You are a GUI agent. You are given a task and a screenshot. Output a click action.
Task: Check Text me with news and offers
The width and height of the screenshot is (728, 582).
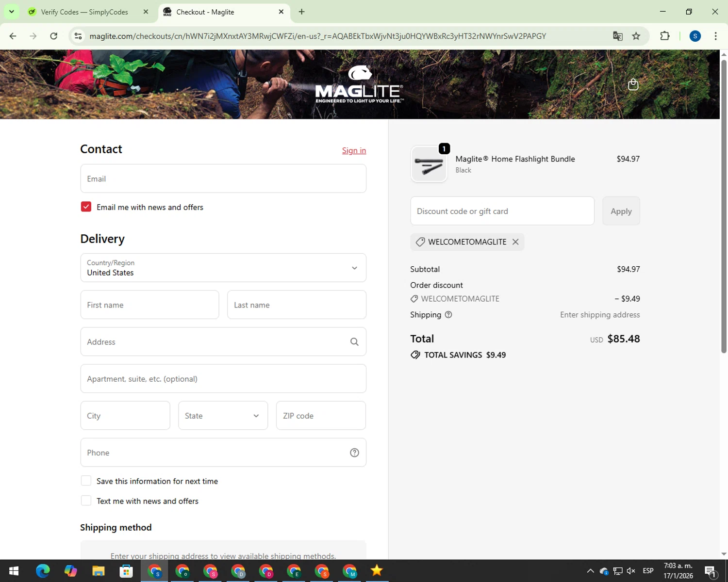pos(86,501)
